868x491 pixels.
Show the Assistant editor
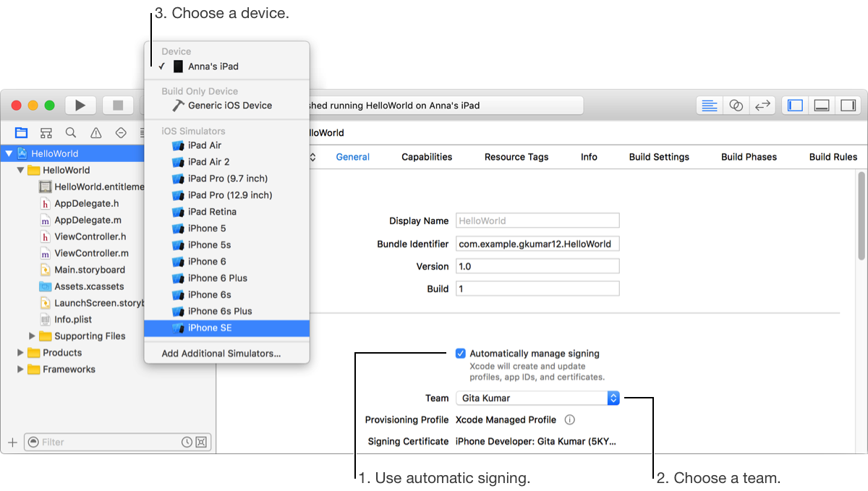tap(736, 106)
